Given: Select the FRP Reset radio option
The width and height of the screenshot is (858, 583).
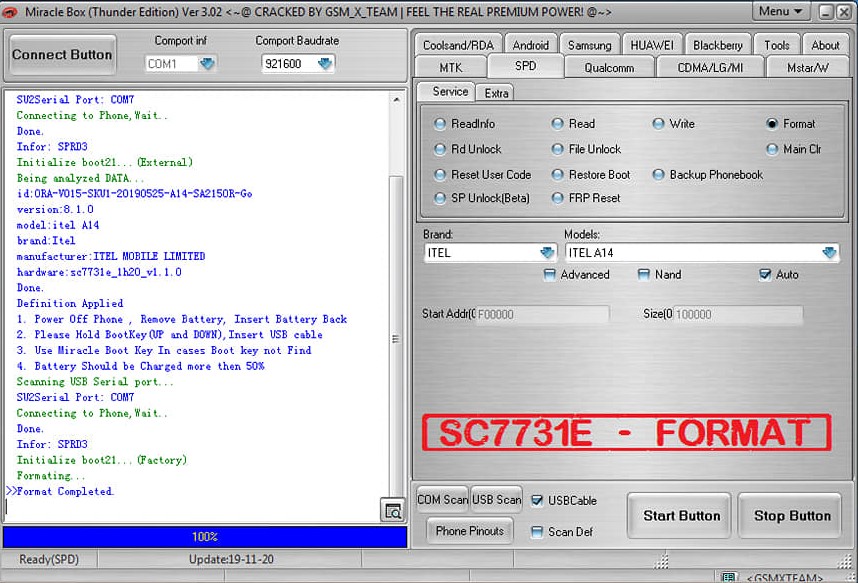Looking at the screenshot, I should 557,198.
